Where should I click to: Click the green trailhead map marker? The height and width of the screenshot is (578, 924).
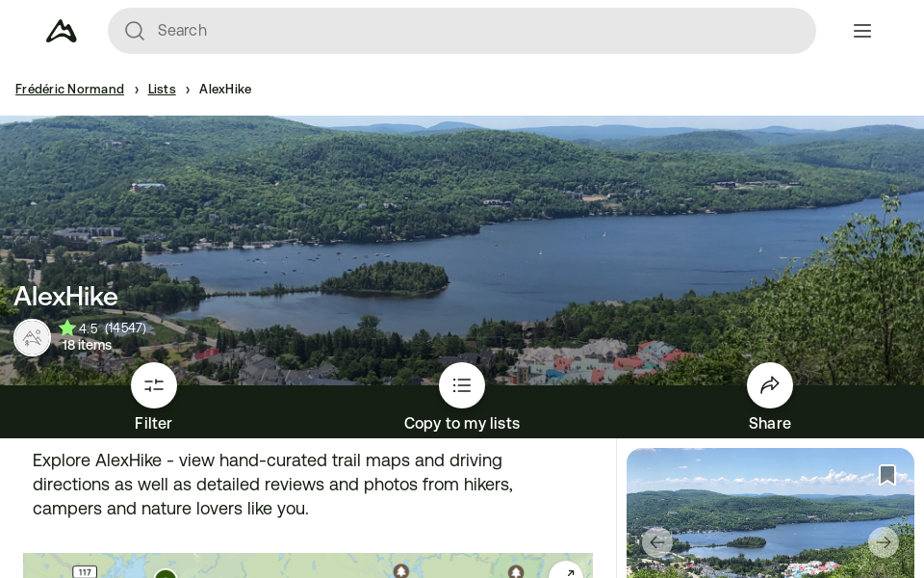(166, 574)
